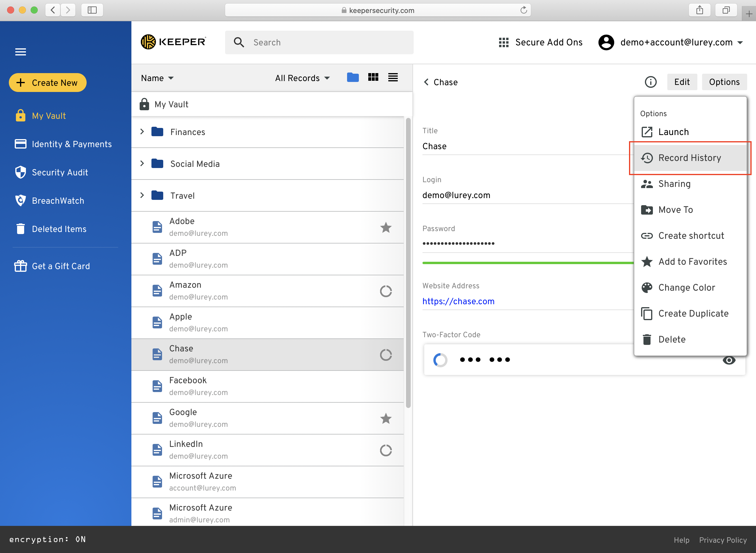756x553 pixels.
Task: Select Change Color option
Action: 690,287
